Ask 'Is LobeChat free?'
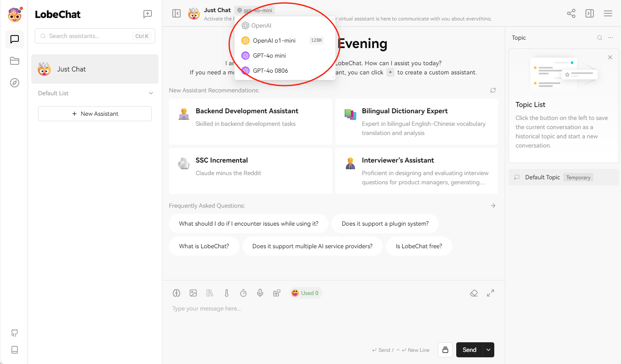The image size is (621, 364). (419, 246)
